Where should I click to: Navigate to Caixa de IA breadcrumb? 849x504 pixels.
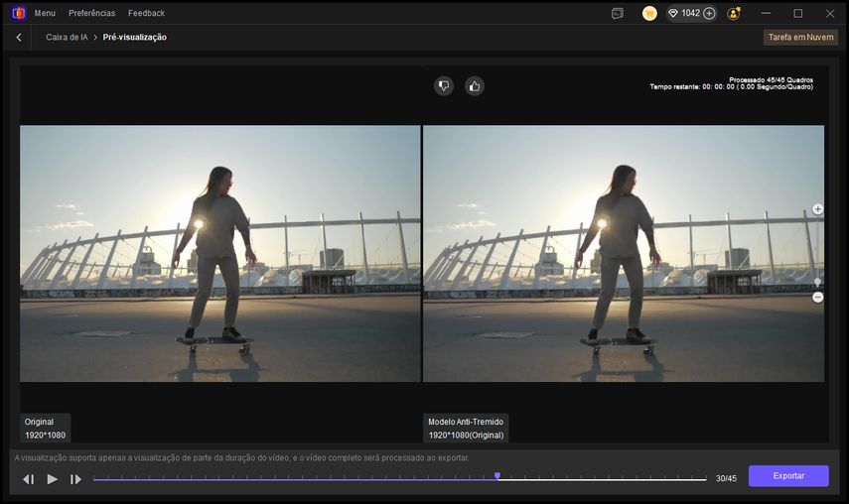pyautogui.click(x=67, y=38)
